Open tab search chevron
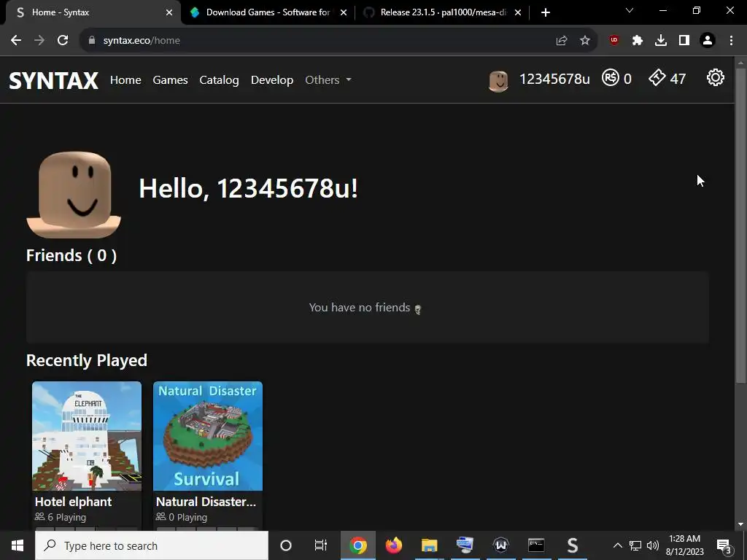The image size is (747, 560). 630,10
